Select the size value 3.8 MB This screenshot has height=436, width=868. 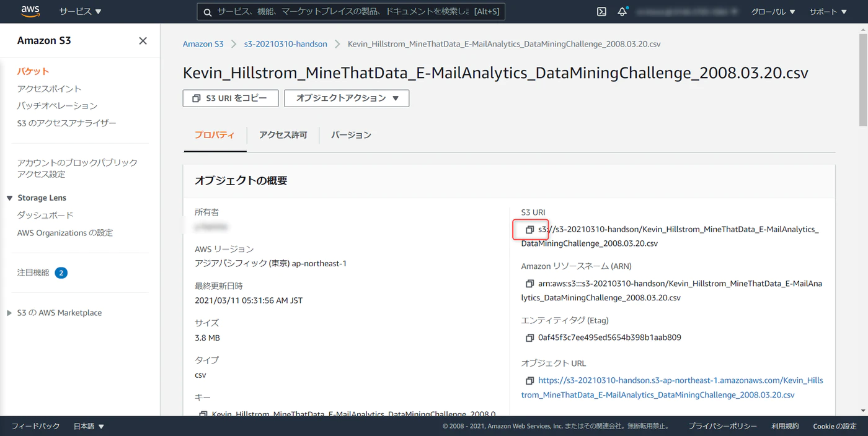[x=207, y=338]
